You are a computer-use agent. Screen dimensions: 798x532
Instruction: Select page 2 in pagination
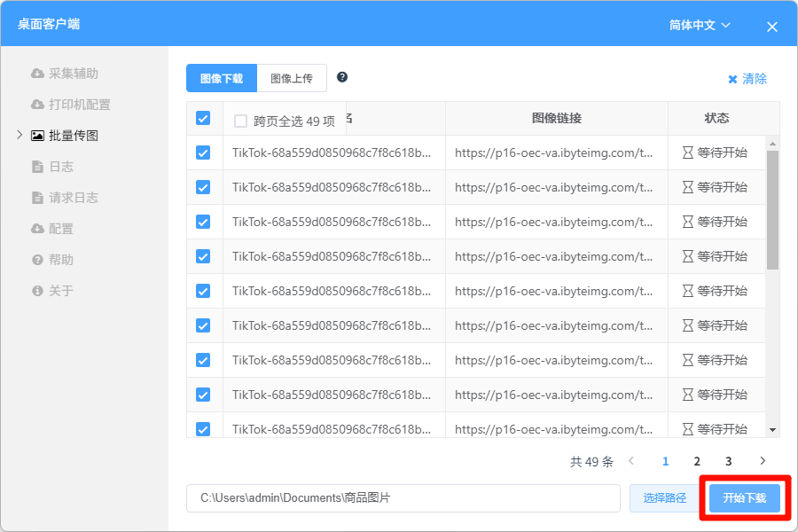point(697,461)
